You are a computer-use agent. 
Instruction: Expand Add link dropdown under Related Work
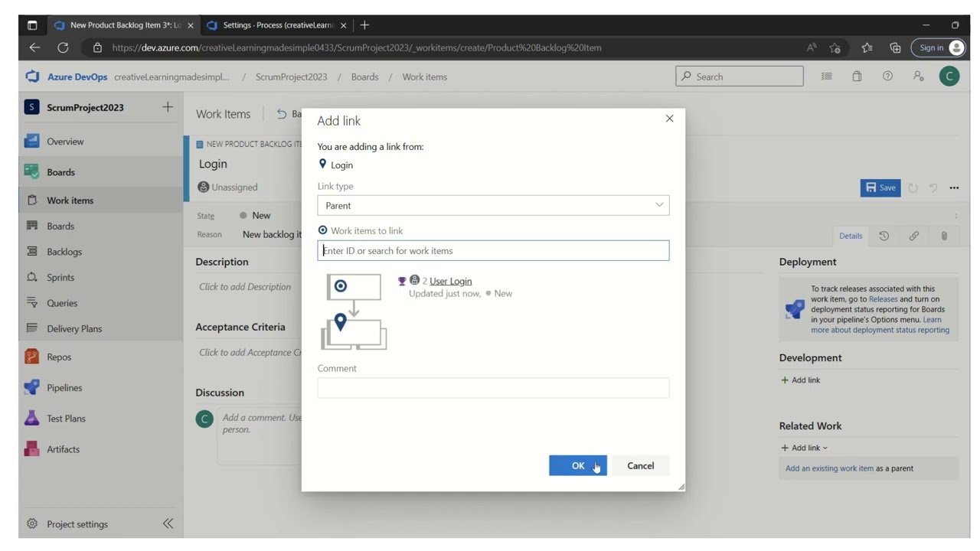click(804, 448)
